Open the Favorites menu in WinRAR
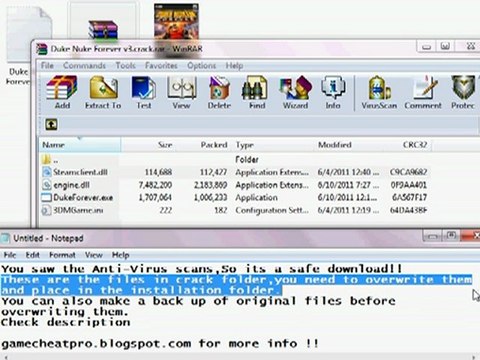The height and width of the screenshot is (360, 480). [x=161, y=65]
